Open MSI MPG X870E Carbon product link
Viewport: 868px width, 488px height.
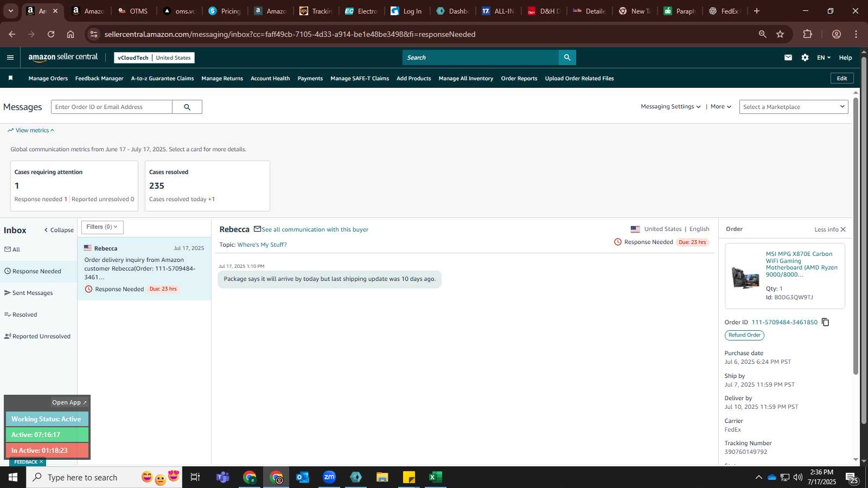click(802, 264)
